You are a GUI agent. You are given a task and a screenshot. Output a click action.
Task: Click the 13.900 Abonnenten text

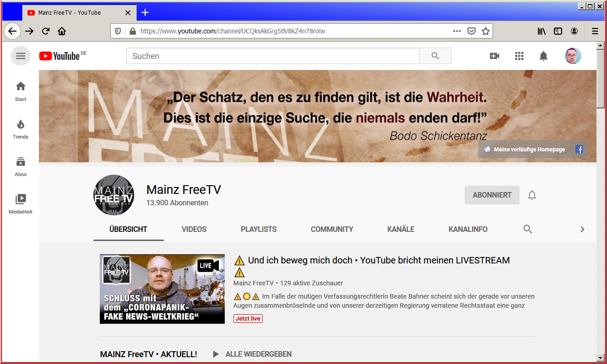[177, 203]
